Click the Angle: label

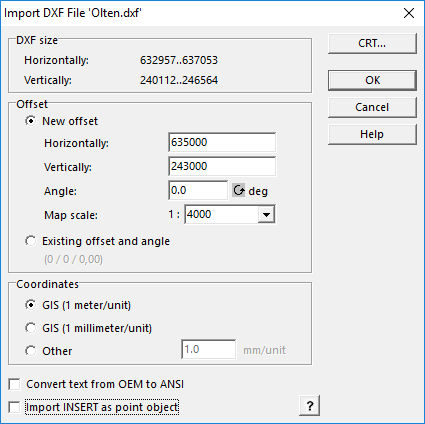coord(60,191)
